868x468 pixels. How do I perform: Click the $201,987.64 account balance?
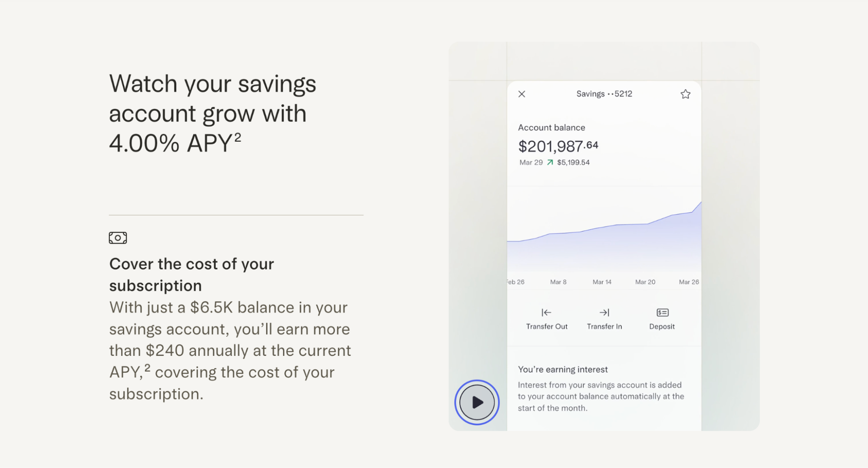tap(558, 146)
